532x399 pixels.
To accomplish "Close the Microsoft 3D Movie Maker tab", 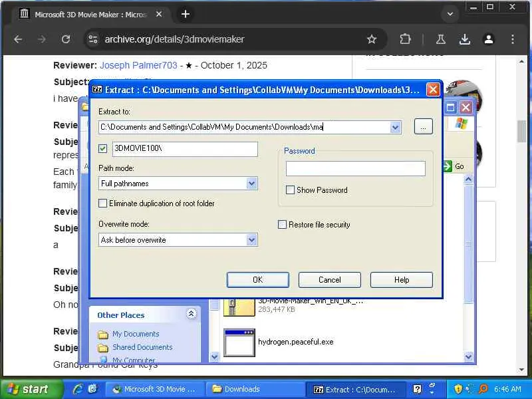I will pos(159,14).
